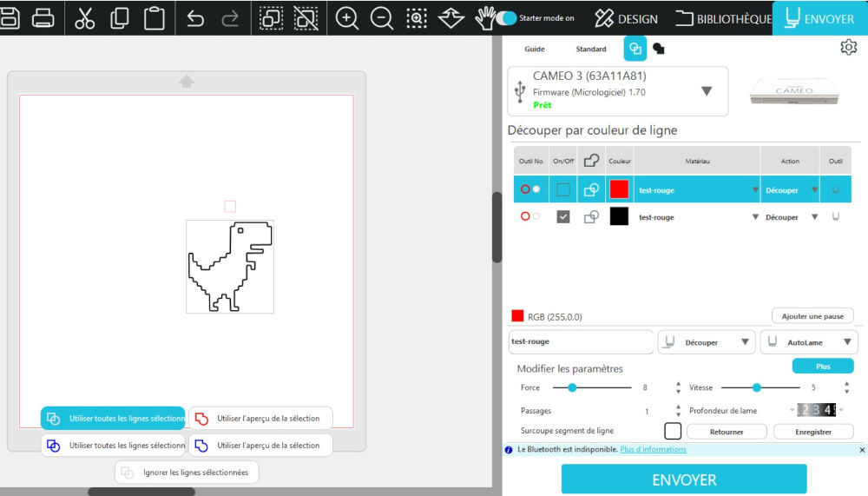The width and height of the screenshot is (868, 496).
Task: Zoom out of the canvas
Action: click(x=381, y=18)
